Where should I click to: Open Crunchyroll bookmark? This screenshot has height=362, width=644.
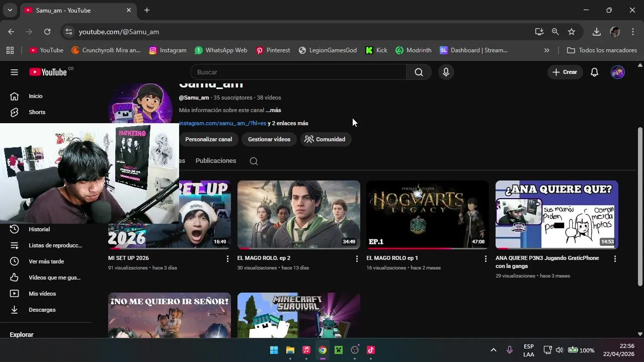(x=106, y=50)
